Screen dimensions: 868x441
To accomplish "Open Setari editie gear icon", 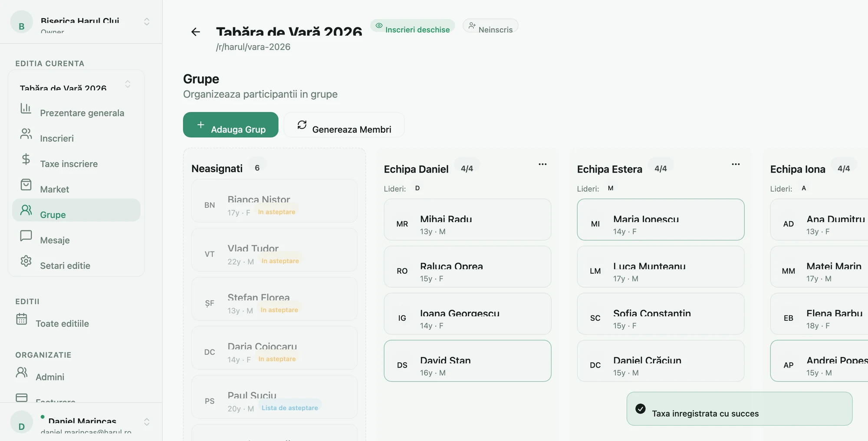I will coord(26,261).
